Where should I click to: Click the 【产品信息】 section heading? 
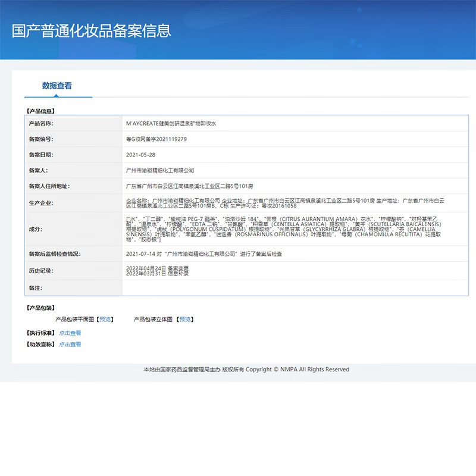pos(40,111)
